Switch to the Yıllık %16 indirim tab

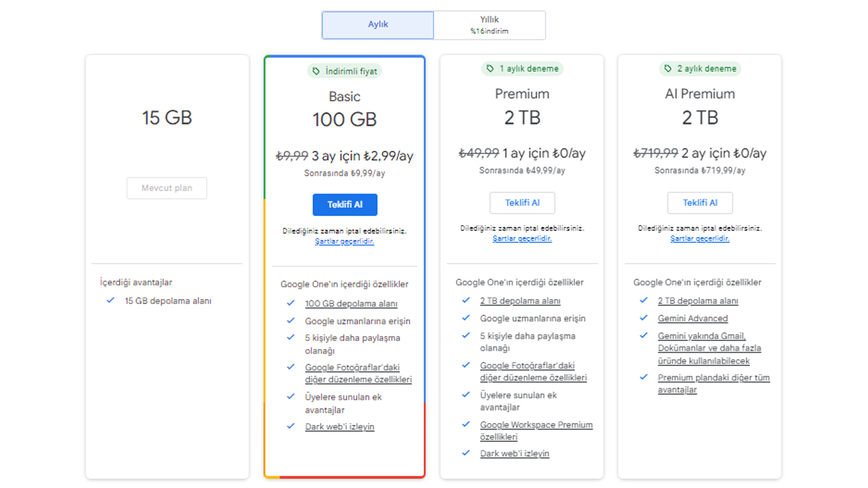point(490,25)
